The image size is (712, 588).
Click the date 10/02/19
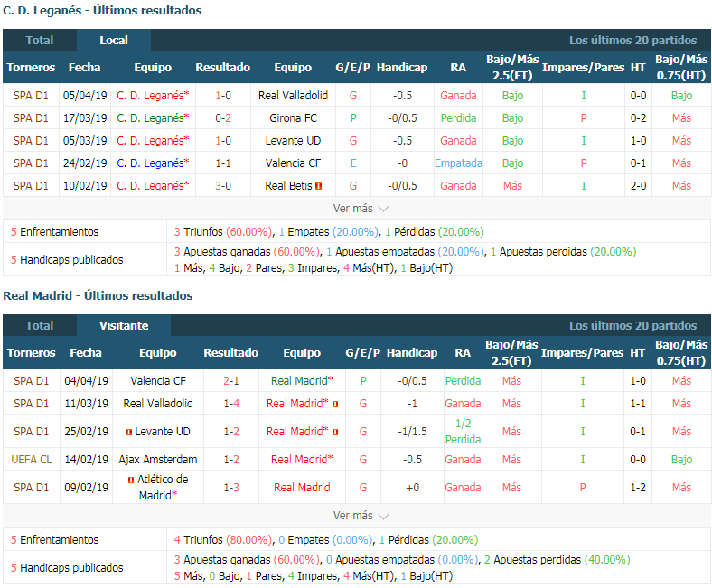click(85, 186)
